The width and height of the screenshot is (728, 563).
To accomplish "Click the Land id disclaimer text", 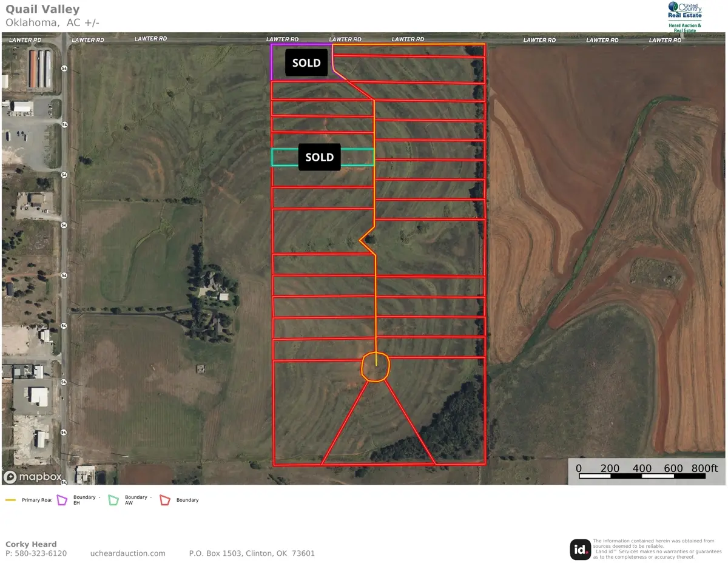I will 653,549.
